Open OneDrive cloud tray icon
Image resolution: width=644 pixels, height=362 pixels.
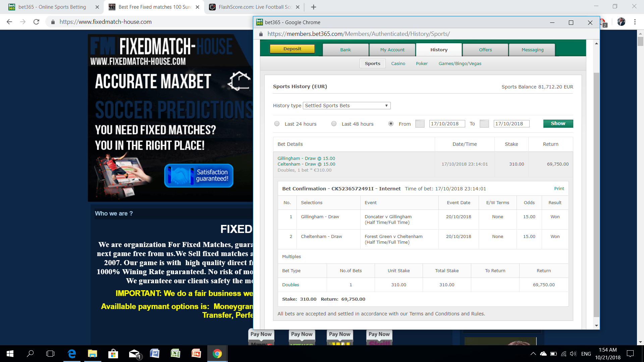(543, 354)
